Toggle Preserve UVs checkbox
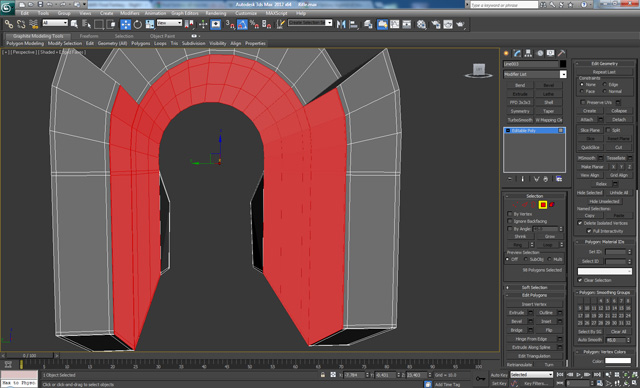 [583, 102]
